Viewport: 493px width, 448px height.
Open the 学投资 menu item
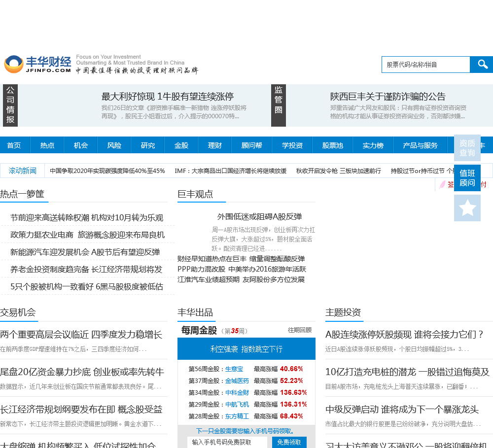click(x=292, y=145)
